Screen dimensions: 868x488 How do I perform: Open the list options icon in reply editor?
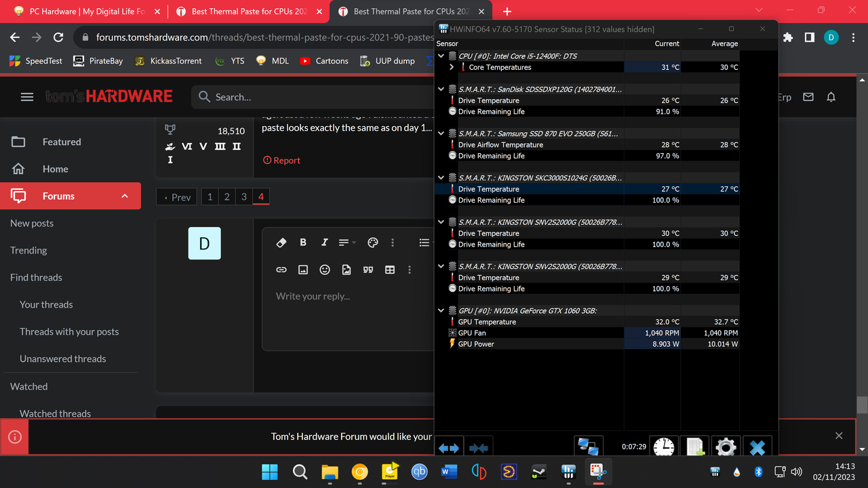425,243
